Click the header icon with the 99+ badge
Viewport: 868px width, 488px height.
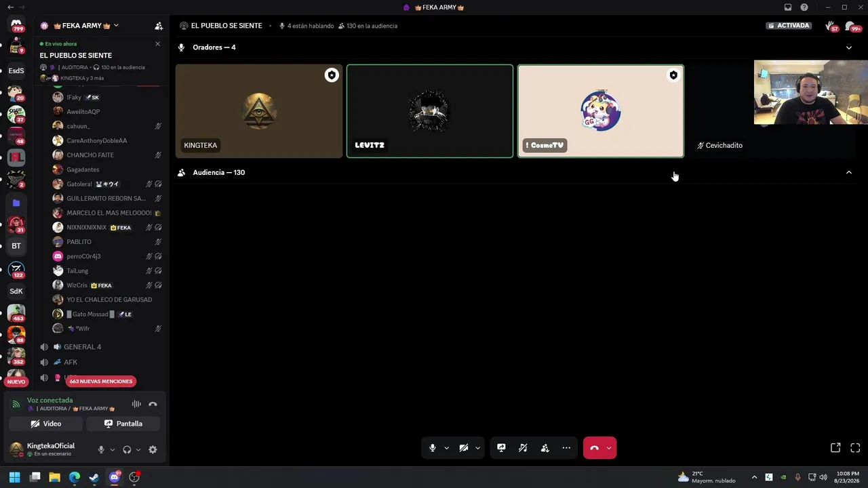tap(852, 26)
